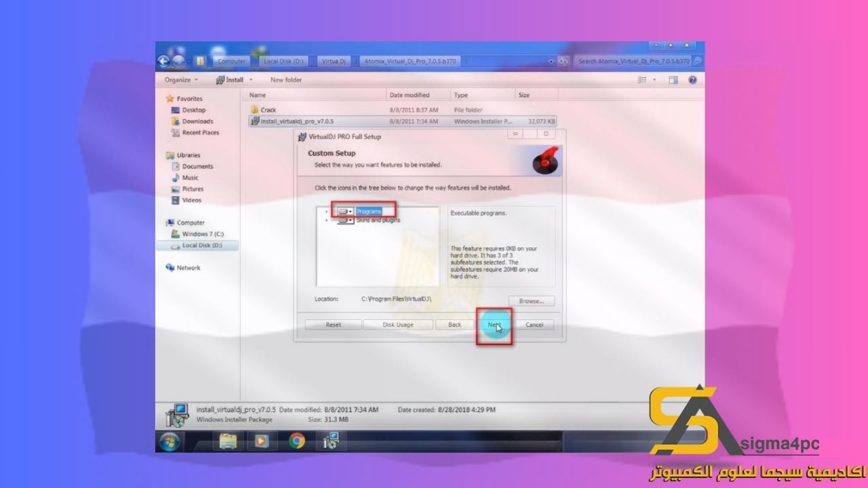Click the change view icon in Explorer
The width and height of the screenshot is (868, 488).
[x=642, y=80]
